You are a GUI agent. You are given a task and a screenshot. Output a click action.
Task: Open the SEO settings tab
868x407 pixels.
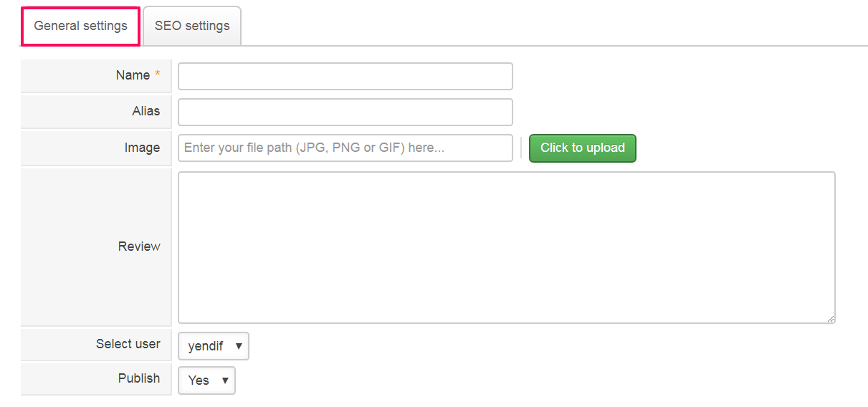click(x=192, y=27)
